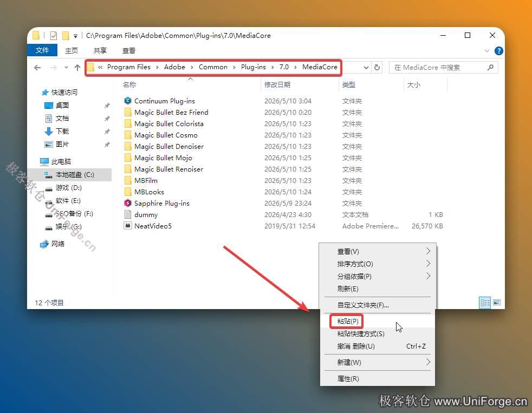Screen dimensions: 532x413
Task: Click the MBLooks folder icon
Action: [127, 192]
